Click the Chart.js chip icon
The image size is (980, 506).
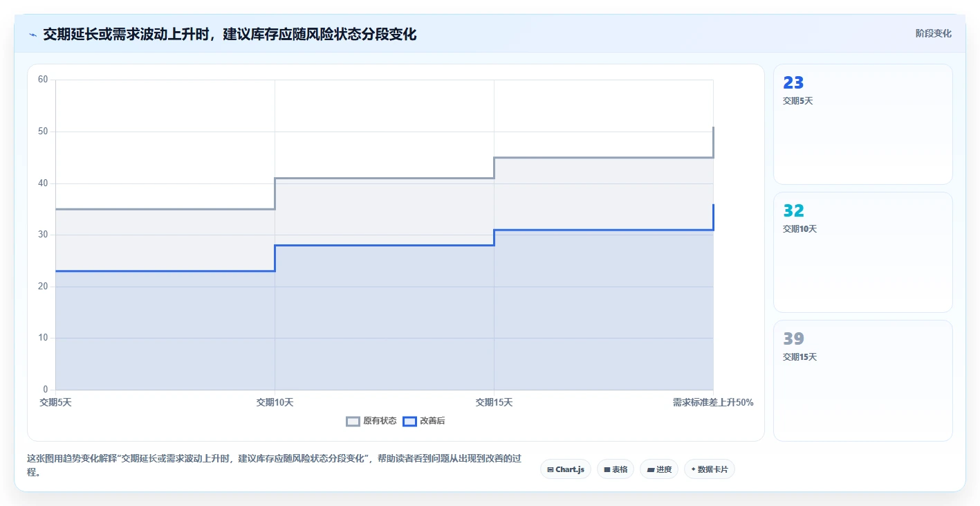click(551, 470)
